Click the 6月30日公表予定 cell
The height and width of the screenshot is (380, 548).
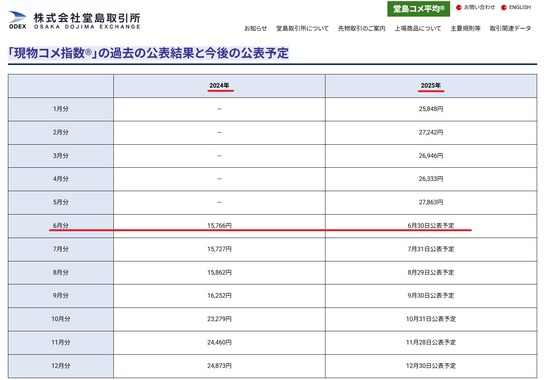tap(431, 225)
